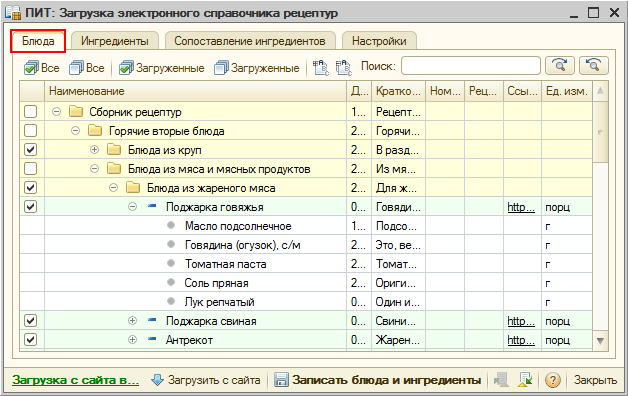The height and width of the screenshot is (396, 628).
Task: Toggle checkbox for Сборник рецептур
Action: pos(30,111)
